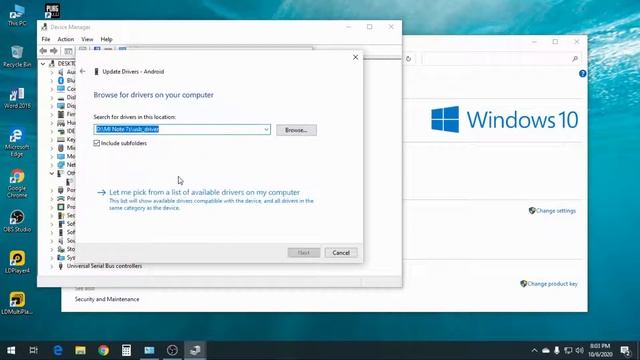This screenshot has width=640, height=360.
Task: Expand Universal Serial Bus controllers arrow
Action: 52,266
